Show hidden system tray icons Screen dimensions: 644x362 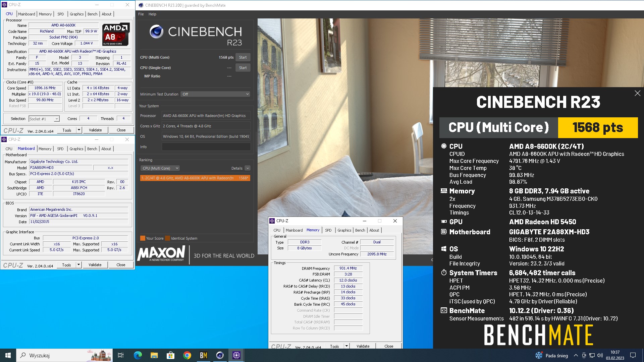(576, 355)
